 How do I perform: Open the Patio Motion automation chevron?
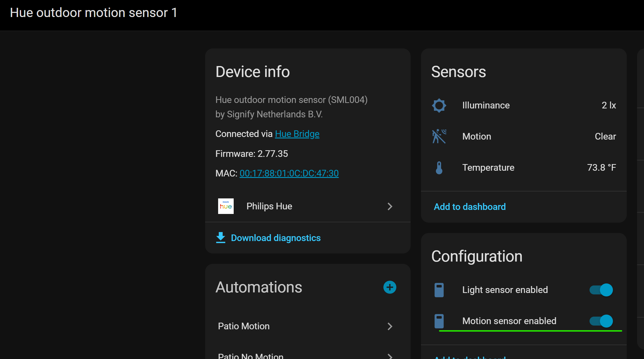point(390,326)
